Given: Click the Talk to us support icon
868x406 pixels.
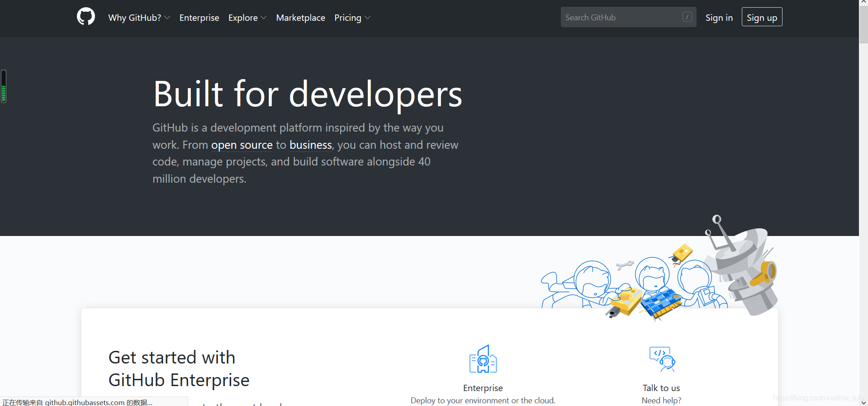Looking at the screenshot, I should click(x=662, y=359).
